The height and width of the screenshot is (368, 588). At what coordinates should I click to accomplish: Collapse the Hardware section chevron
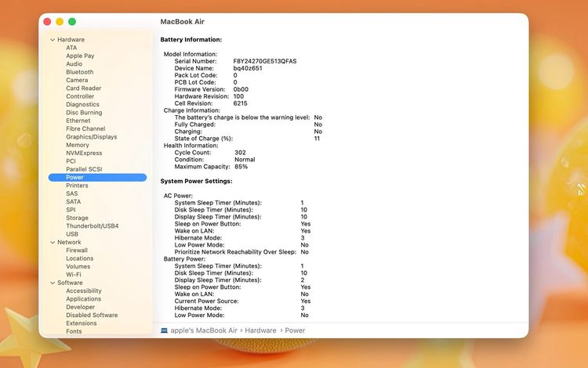click(x=53, y=40)
